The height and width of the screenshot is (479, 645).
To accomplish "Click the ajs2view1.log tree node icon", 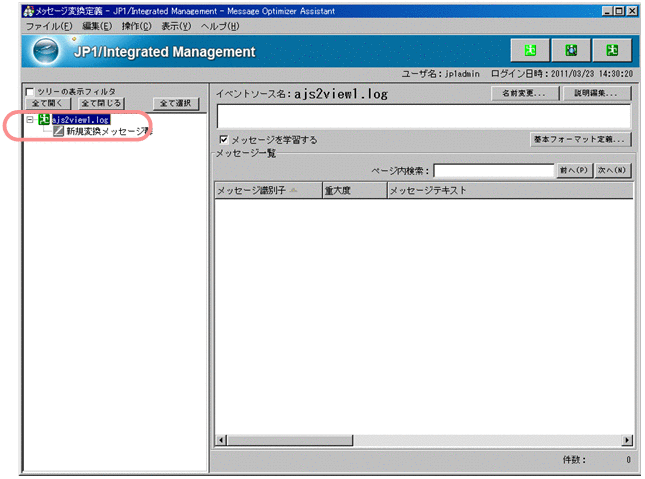I will pos(44,120).
